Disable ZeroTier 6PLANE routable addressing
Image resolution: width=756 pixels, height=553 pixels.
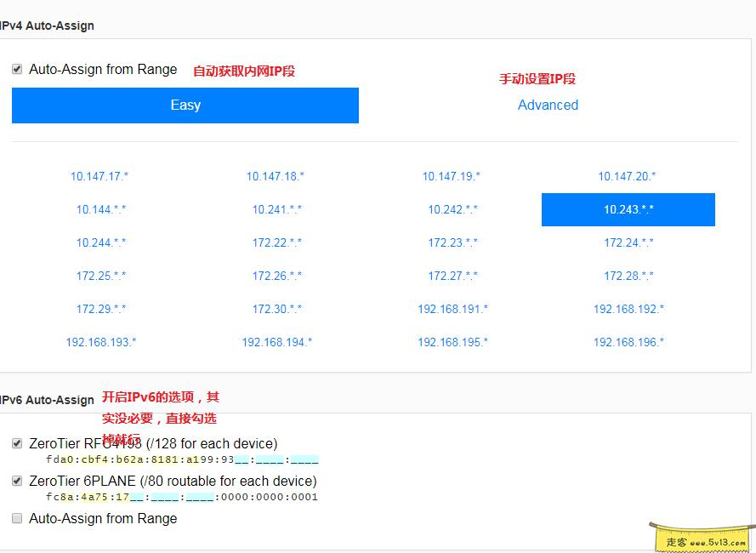coord(17,481)
